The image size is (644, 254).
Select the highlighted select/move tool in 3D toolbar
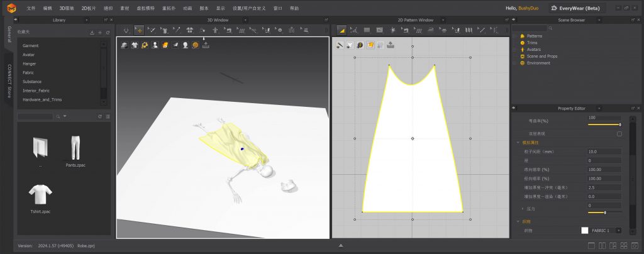point(139,30)
